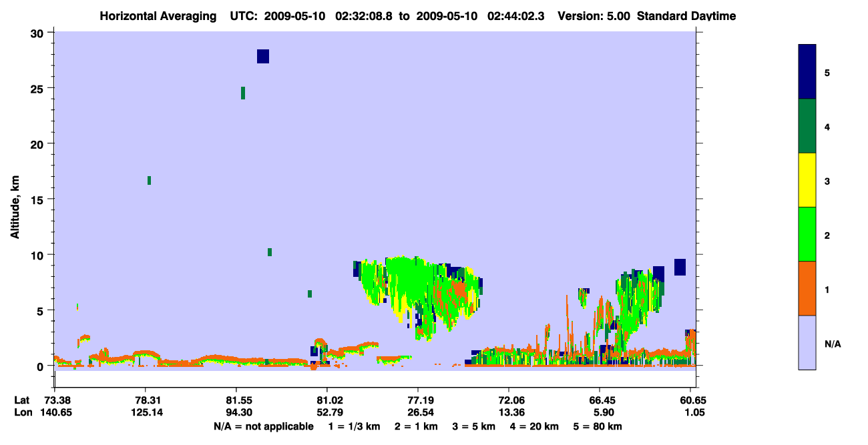Screen dimensions: 868x445
Task: Click the '4 = 20 km' legend note
Action: (534, 426)
